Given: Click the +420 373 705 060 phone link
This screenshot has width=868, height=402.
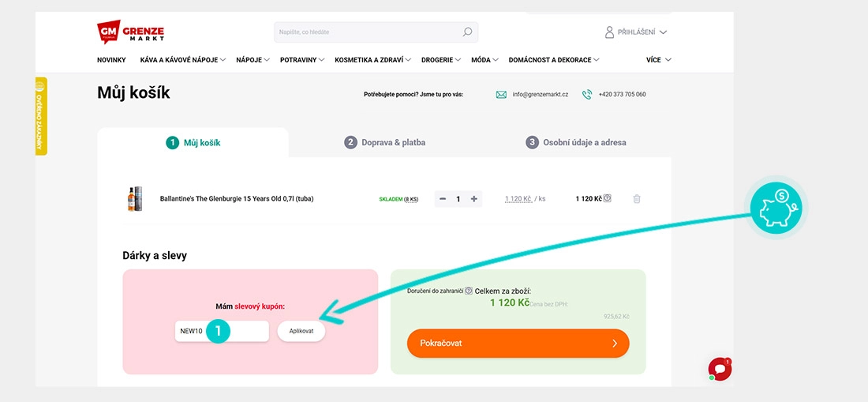Looking at the screenshot, I should (623, 95).
